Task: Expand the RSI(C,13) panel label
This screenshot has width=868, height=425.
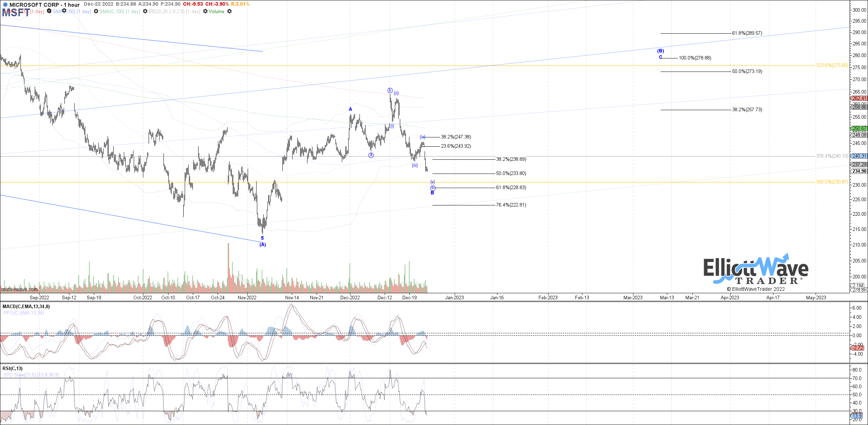Action: [12, 368]
